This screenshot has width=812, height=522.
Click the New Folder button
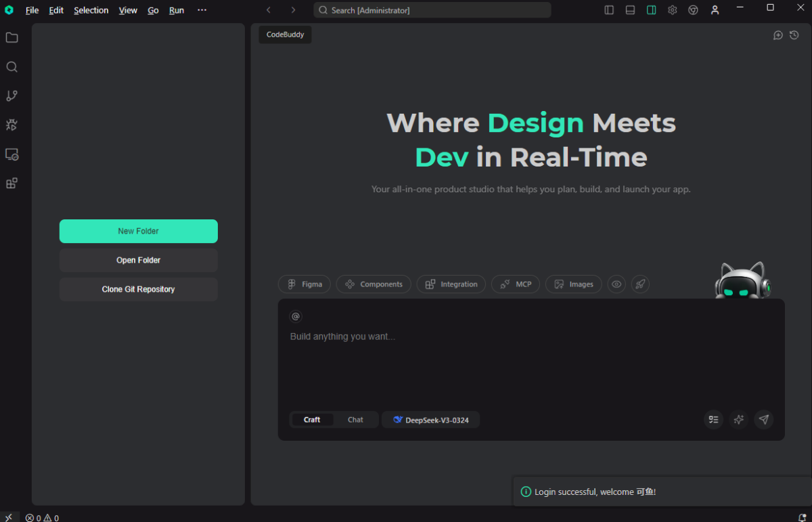point(139,231)
